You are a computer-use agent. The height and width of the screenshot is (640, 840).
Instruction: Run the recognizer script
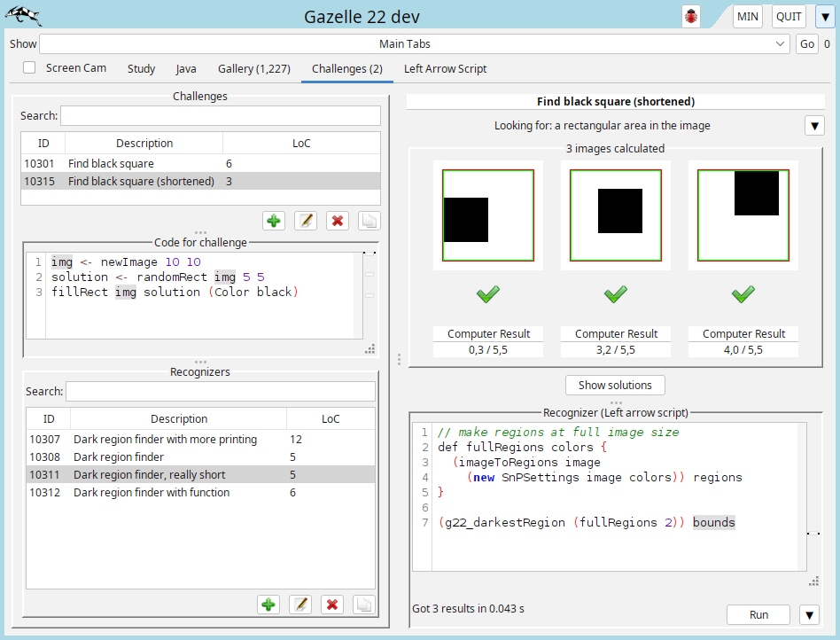758,614
